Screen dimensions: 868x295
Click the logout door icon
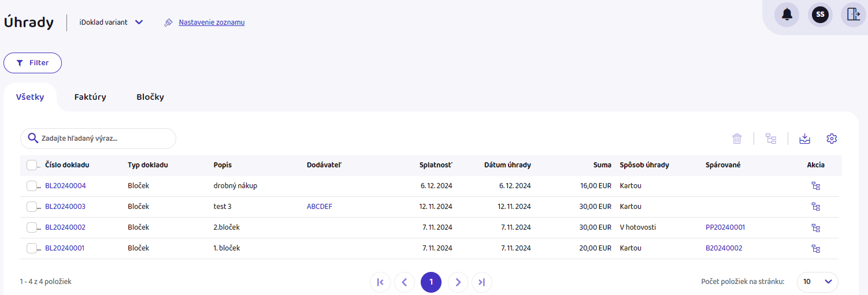click(853, 14)
